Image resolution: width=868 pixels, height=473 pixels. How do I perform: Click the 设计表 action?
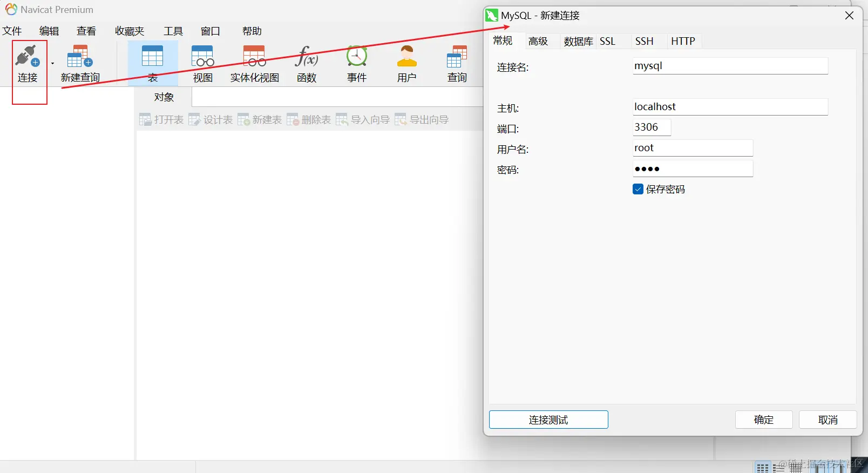click(211, 120)
